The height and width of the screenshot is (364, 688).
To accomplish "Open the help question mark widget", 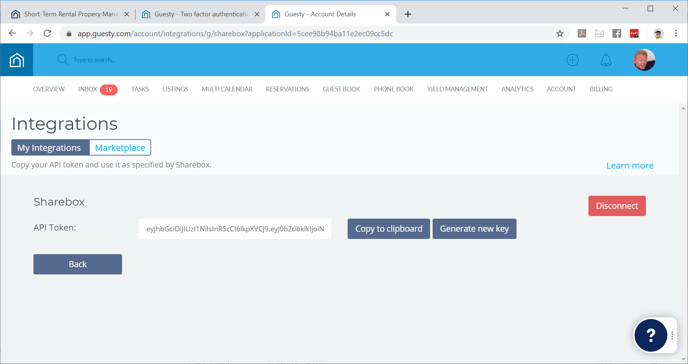I will coord(651,335).
